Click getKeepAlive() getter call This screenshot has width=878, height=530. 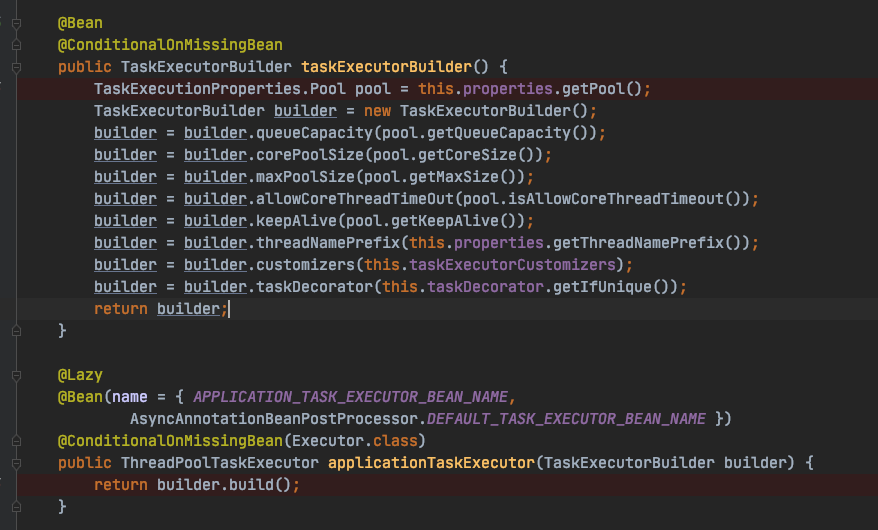pos(454,221)
